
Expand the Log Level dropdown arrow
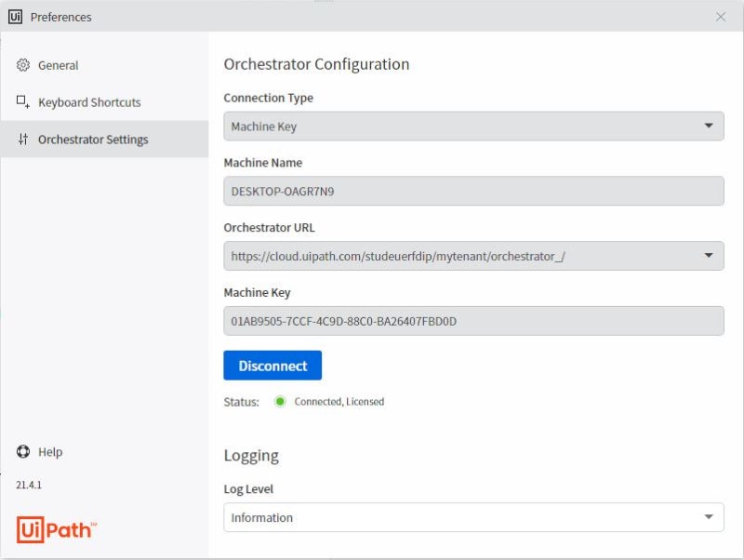709,517
